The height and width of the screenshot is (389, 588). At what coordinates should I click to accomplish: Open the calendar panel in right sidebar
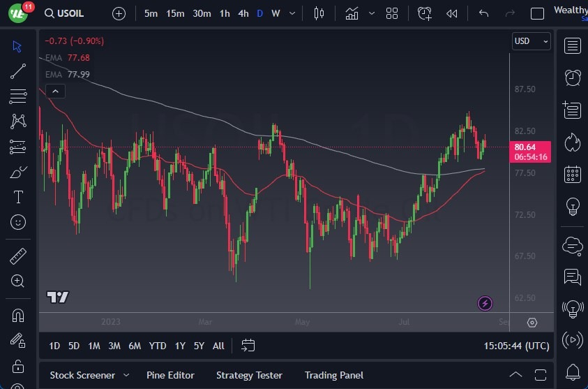click(573, 174)
